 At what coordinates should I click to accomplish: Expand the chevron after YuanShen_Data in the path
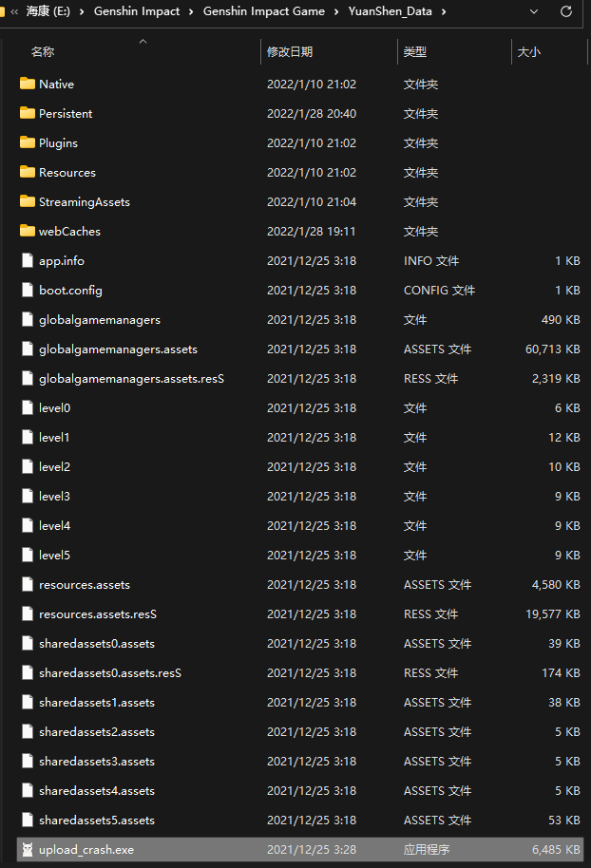[444, 11]
